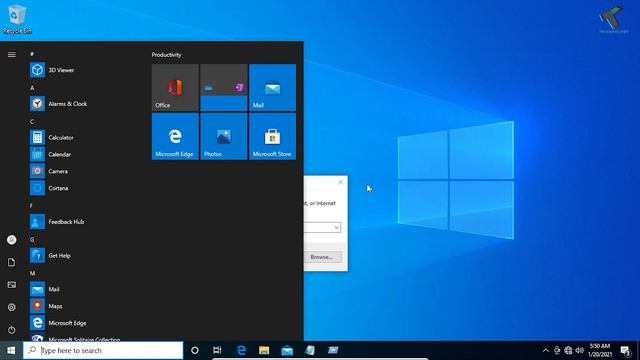Click the letter F section header
Viewport: 640px width, 360px height.
point(31,206)
